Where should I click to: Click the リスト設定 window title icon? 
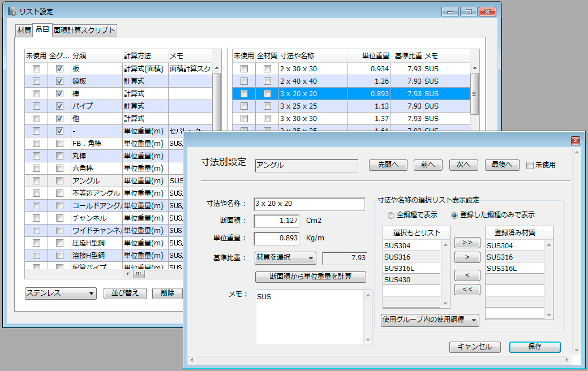coord(12,11)
